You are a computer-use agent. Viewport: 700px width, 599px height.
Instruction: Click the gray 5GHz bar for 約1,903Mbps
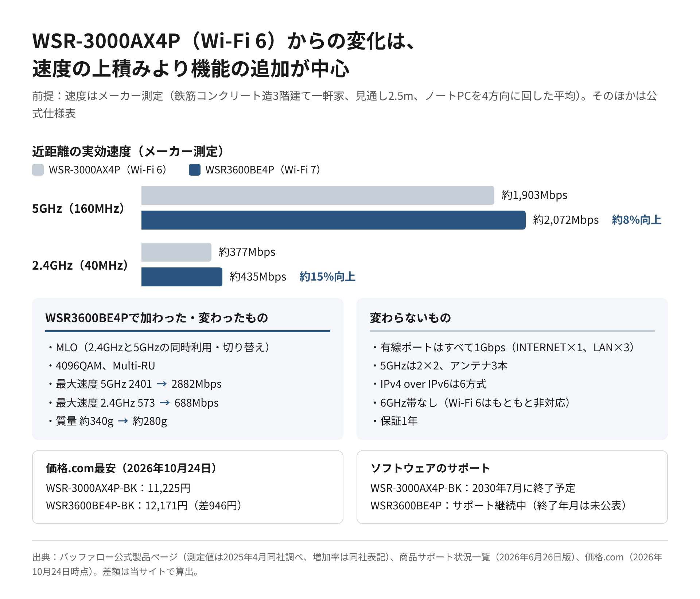[x=318, y=195]
